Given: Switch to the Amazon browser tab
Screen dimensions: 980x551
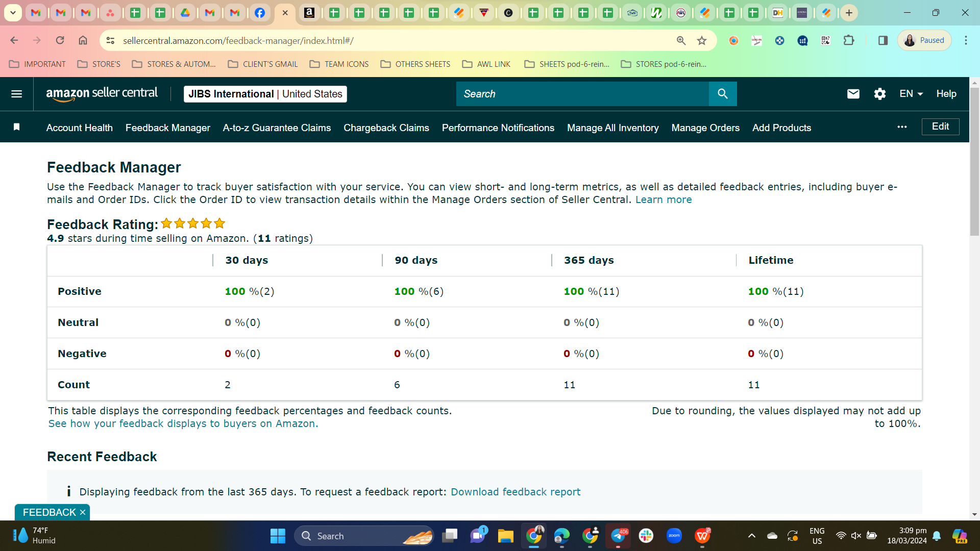Looking at the screenshot, I should pyautogui.click(x=309, y=13).
